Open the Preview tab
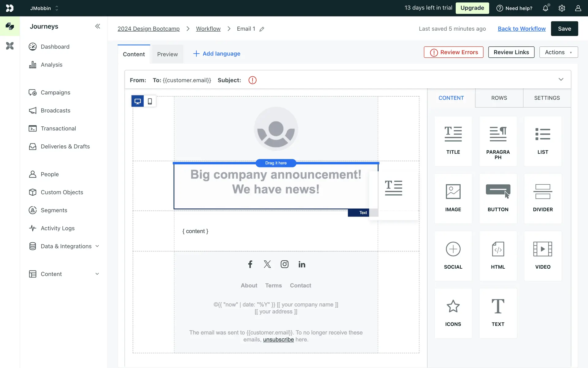This screenshot has width=588, height=368. click(x=167, y=54)
